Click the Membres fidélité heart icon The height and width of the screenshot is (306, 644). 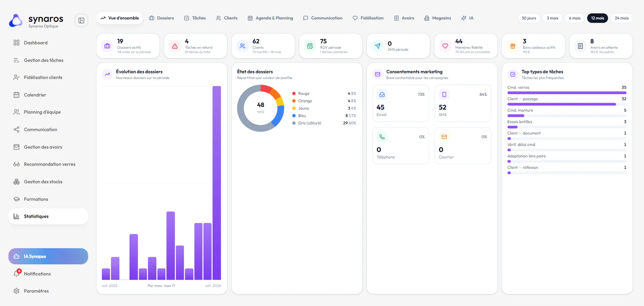(446, 46)
